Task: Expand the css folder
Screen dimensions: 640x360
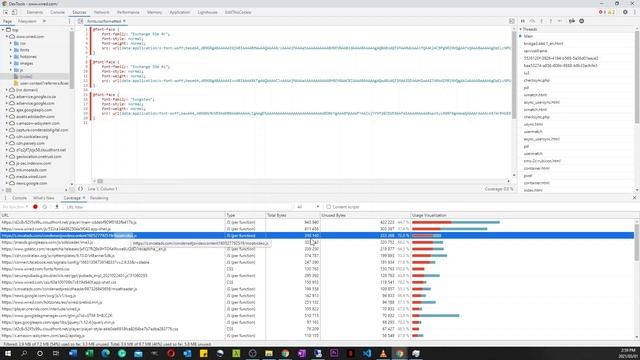Action: (11, 43)
